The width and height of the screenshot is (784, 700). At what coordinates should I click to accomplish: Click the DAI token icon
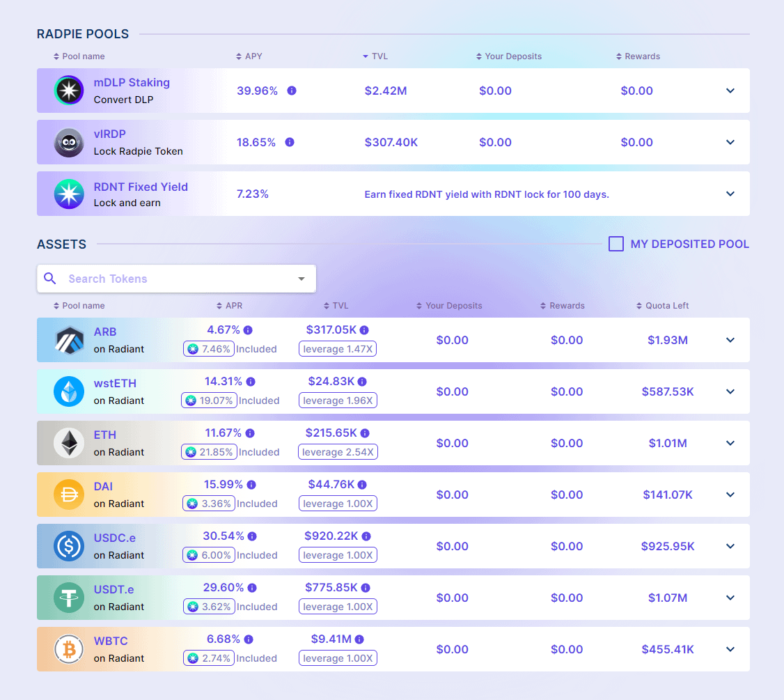point(69,495)
